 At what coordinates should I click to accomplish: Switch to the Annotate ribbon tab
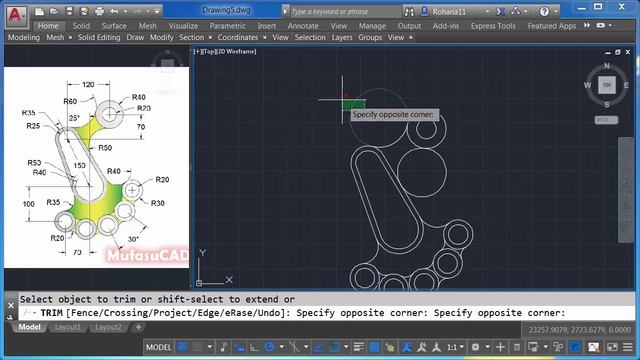pyautogui.click(x=303, y=26)
